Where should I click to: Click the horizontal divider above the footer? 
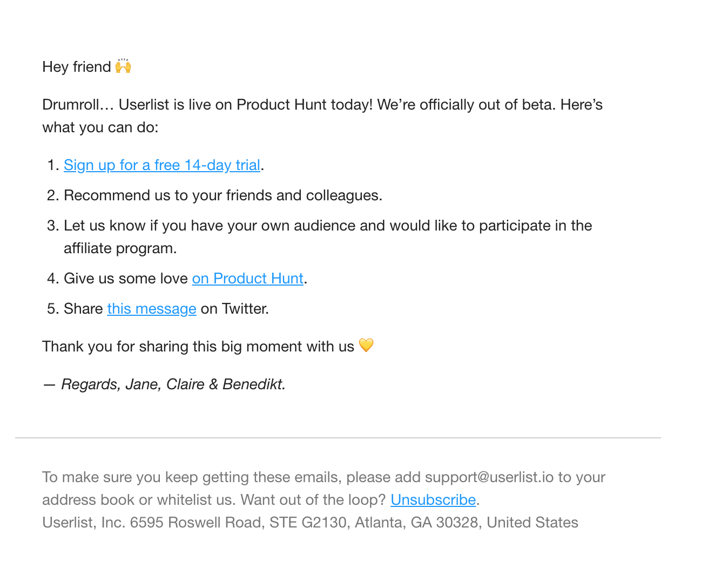click(338, 438)
